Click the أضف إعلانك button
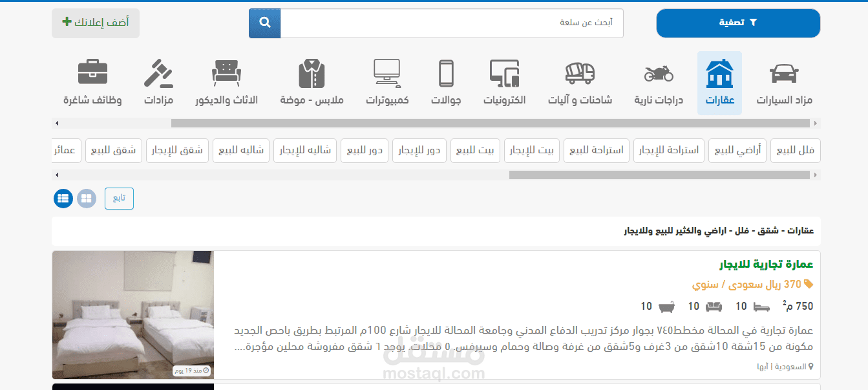 coord(95,23)
